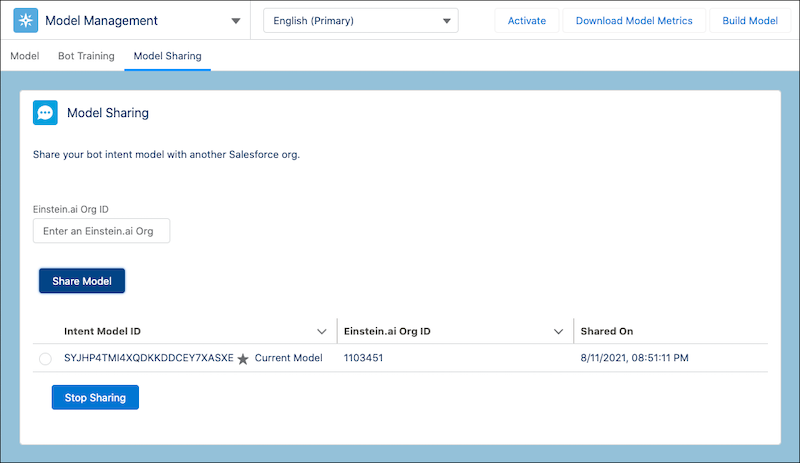Switch to the Bot Training tab
This screenshot has width=800, height=463.
pos(86,56)
